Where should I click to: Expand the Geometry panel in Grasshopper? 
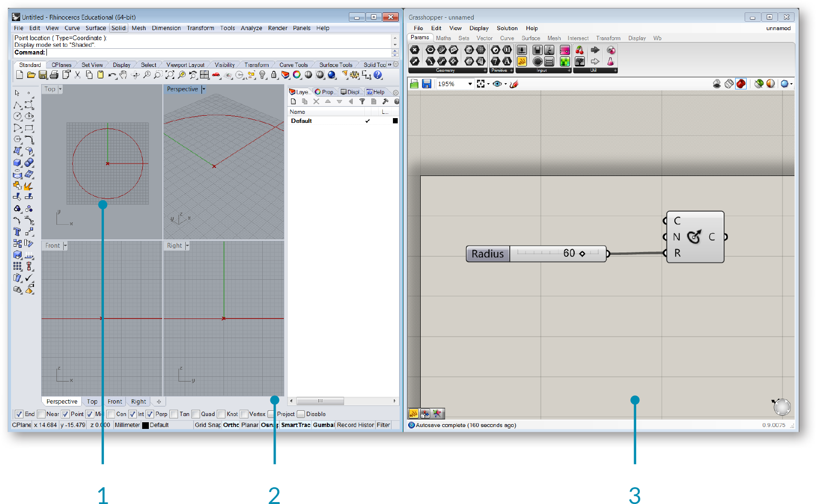point(485,70)
